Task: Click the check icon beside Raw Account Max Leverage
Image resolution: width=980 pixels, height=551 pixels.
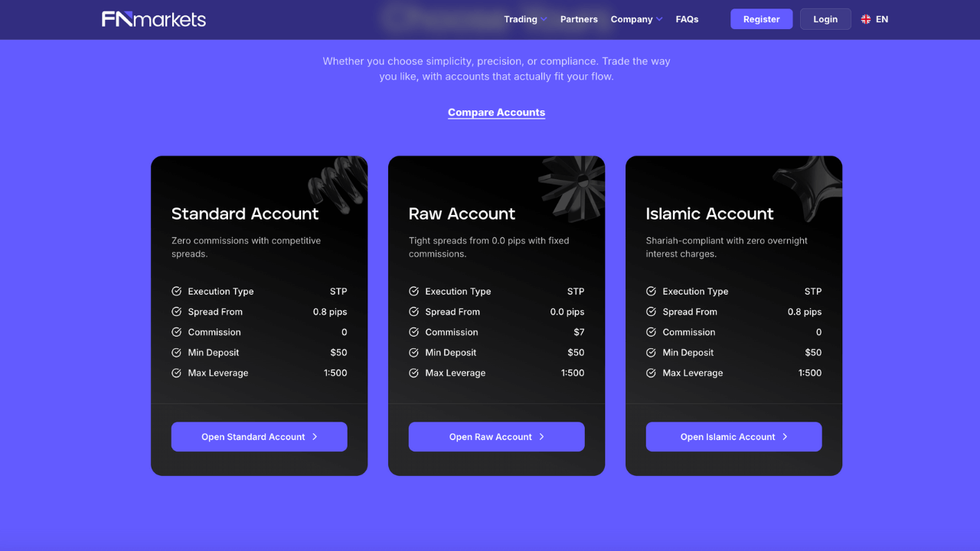Action: tap(413, 373)
